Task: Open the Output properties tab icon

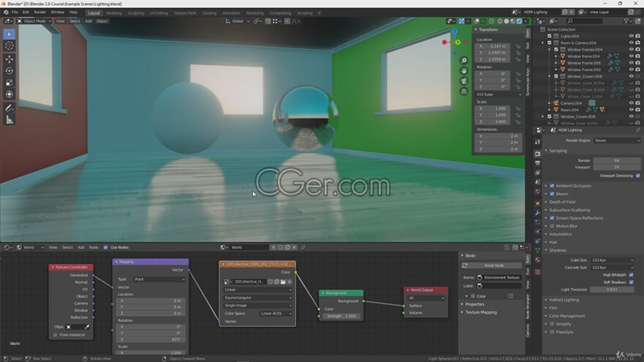Action: 538,163
